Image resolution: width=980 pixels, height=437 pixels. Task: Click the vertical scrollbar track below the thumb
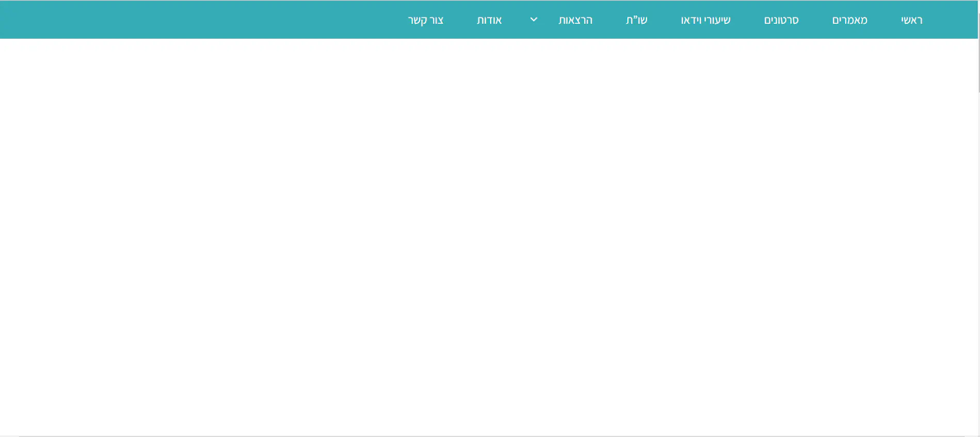(978, 258)
